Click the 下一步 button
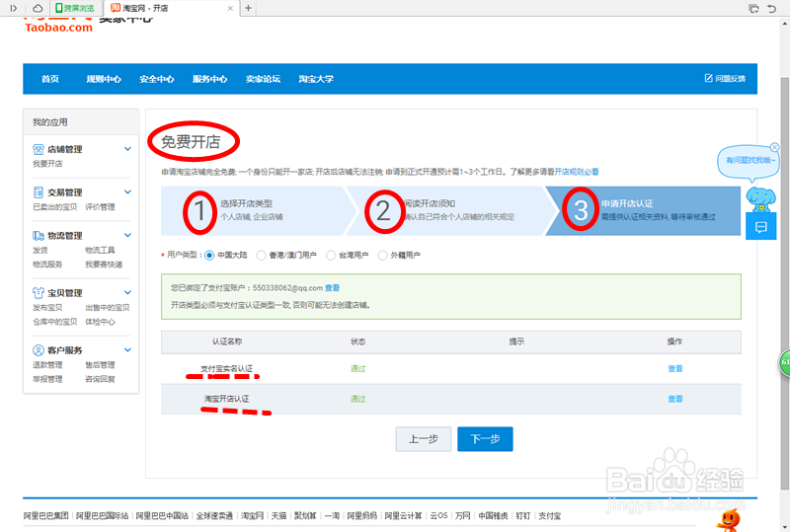Image resolution: width=790 pixels, height=532 pixels. click(x=485, y=439)
